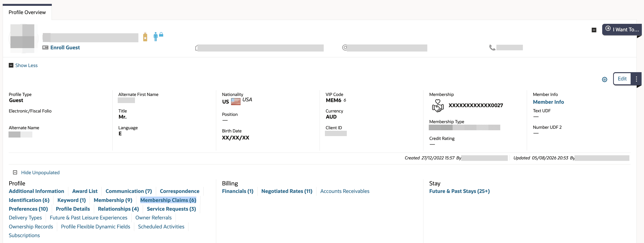Open Accounts Receivables
Screen dimensions: 644x243
[345, 191]
